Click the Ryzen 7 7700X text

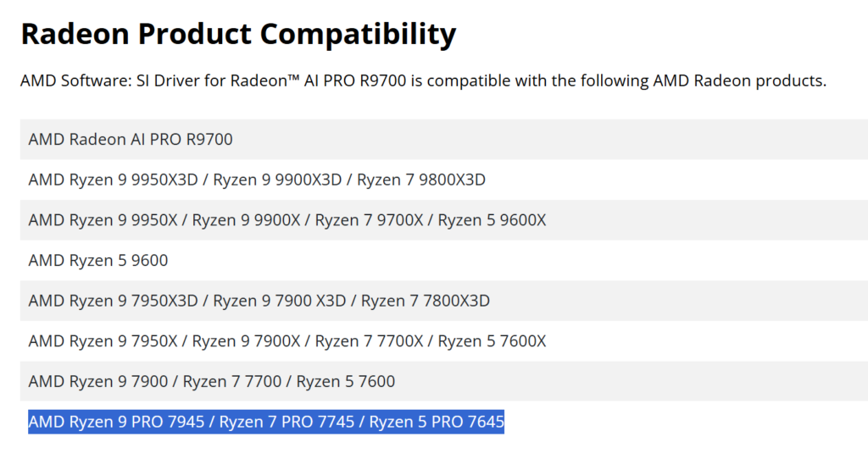[x=370, y=341]
